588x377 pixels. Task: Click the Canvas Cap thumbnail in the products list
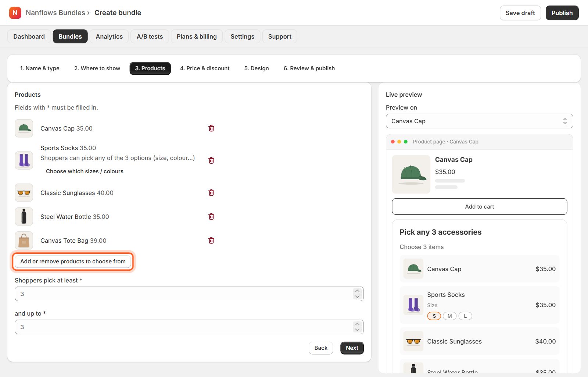coord(24,128)
